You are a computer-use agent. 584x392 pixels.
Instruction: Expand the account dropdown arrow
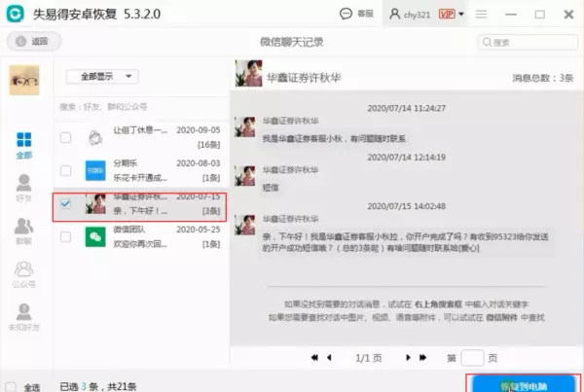click(x=461, y=15)
